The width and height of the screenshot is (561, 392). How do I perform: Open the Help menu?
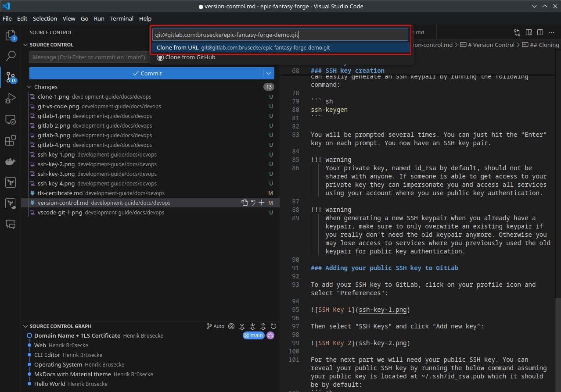coord(145,18)
